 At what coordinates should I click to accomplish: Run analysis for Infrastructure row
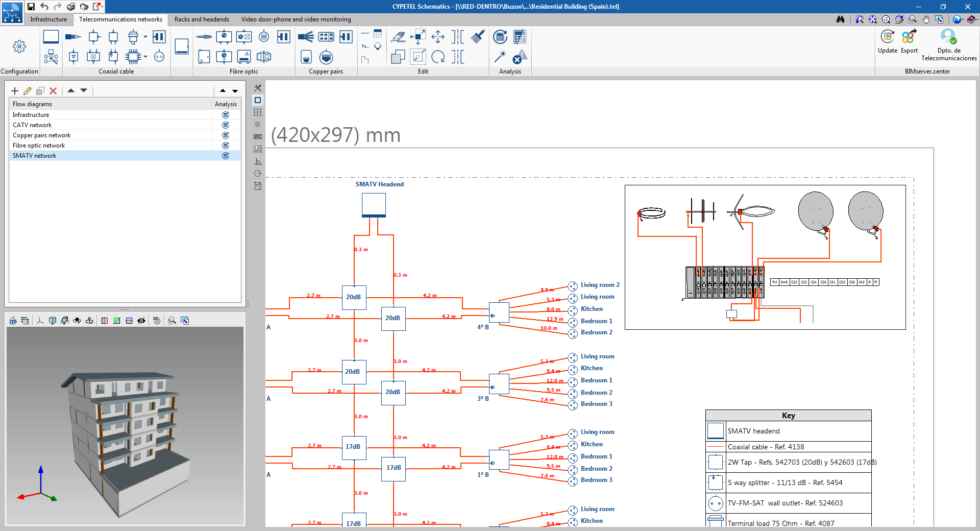pos(226,115)
